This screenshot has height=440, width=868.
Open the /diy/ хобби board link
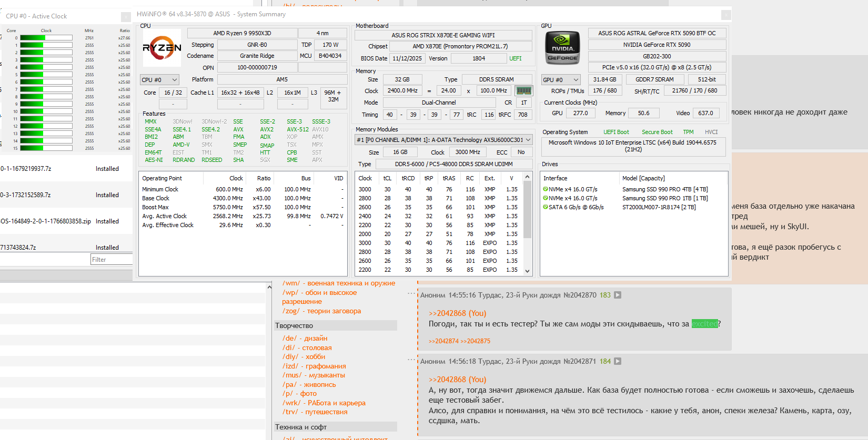point(304,357)
